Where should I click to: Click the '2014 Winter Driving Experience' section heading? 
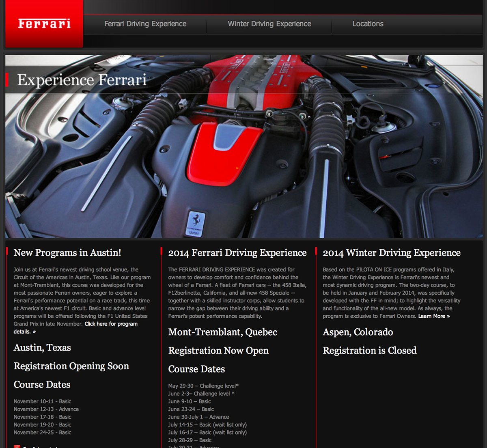(x=392, y=253)
